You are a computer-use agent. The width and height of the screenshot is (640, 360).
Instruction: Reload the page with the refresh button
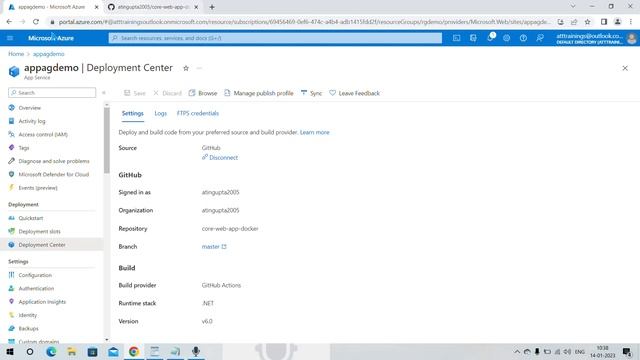coord(36,22)
